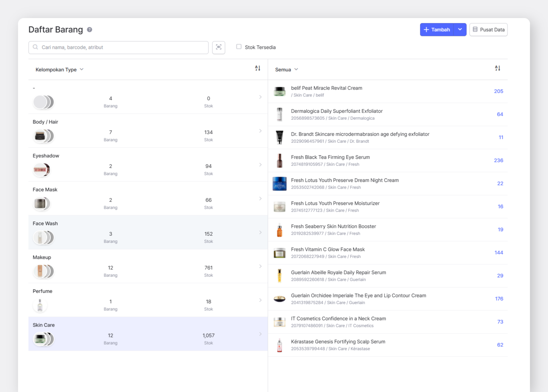
Task: Expand the Makeup group chevron
Action: (x=260, y=266)
